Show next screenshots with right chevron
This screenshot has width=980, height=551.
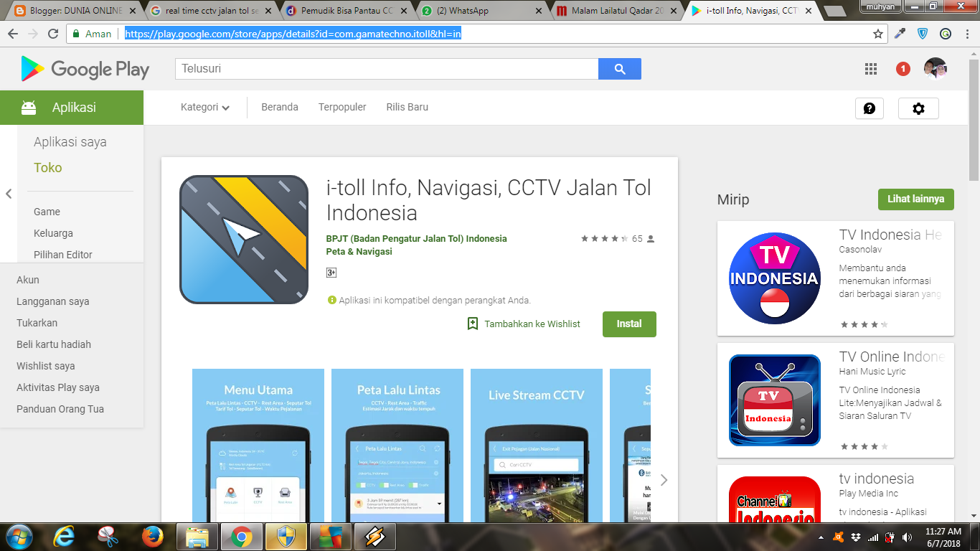(x=664, y=480)
